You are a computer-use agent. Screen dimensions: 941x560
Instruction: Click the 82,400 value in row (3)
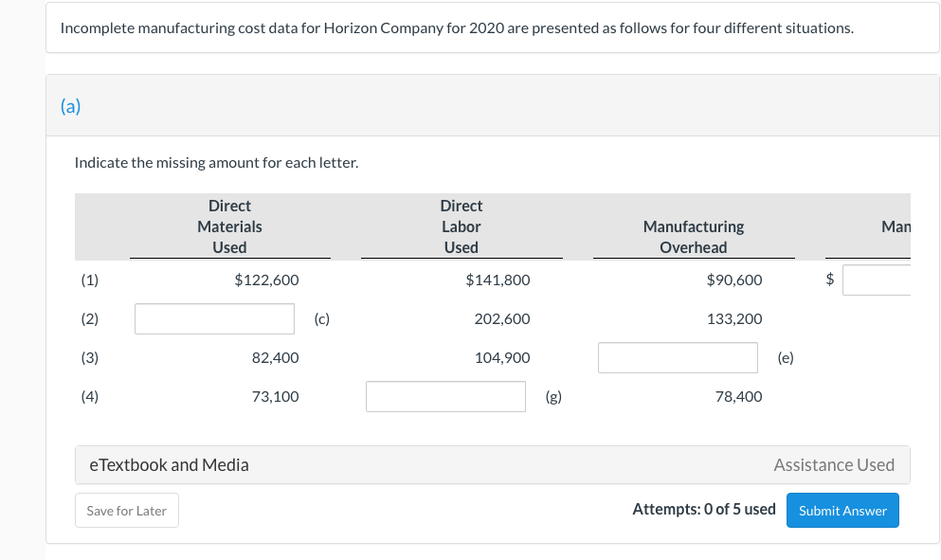(x=275, y=358)
